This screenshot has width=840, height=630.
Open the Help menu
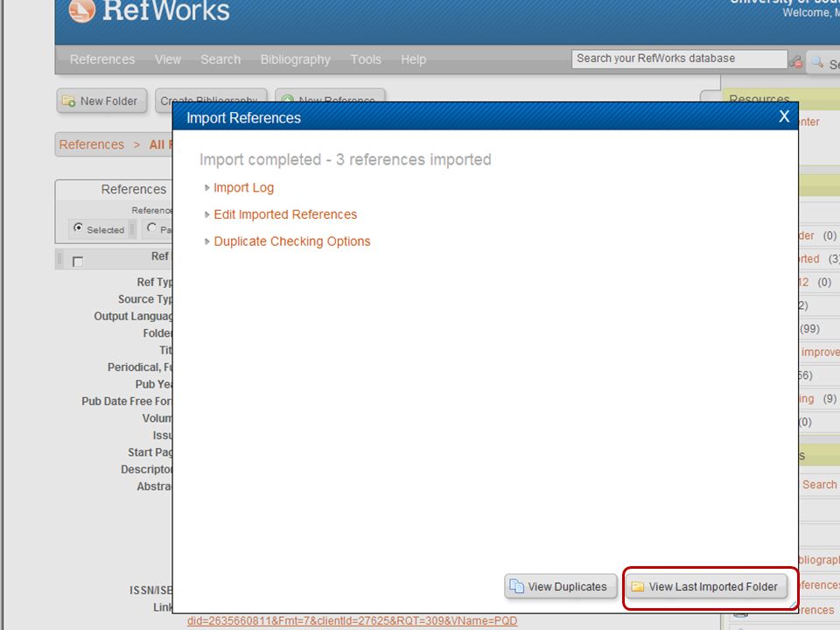coord(414,59)
